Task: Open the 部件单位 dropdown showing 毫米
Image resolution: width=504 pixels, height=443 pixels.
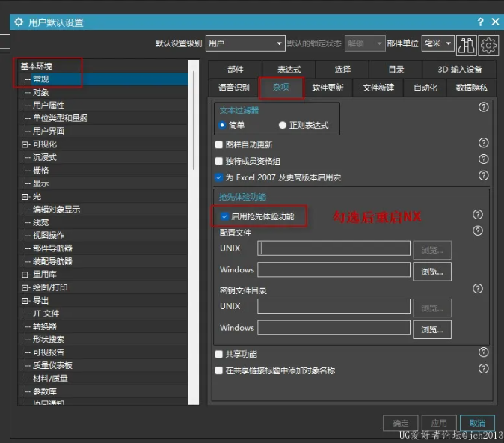Action: (437, 43)
